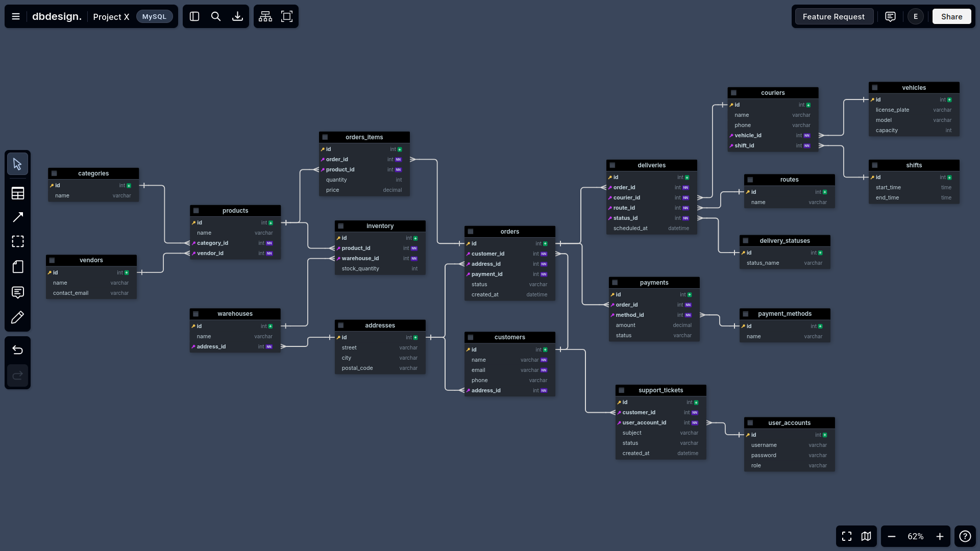
Task: Open the MySQL database type selector
Action: [154, 16]
